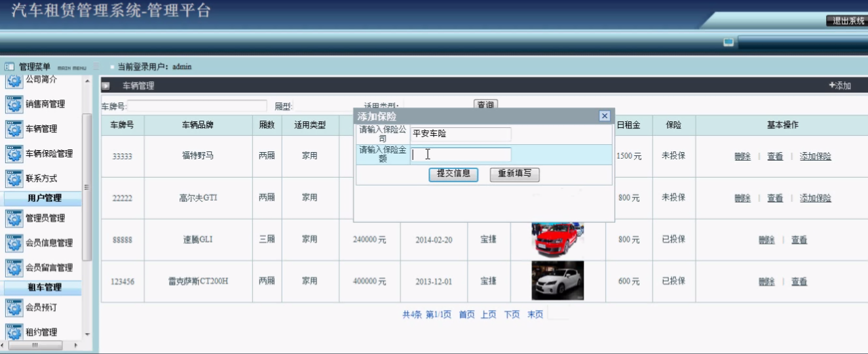Open 管理员管理 menu item
Screen dimensions: 868x354
tap(45, 218)
